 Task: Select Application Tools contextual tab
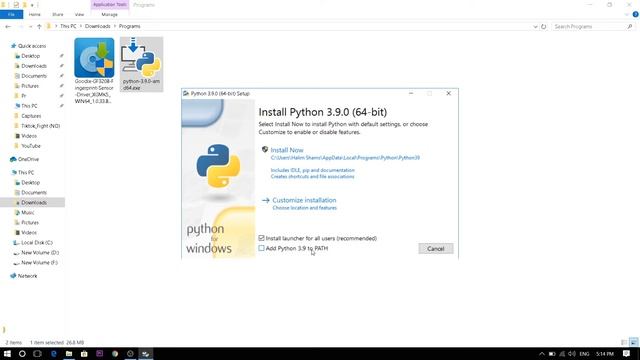110,4
